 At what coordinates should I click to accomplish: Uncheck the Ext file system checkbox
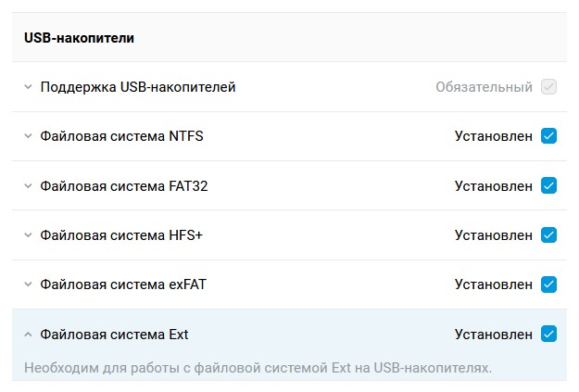[x=548, y=334]
